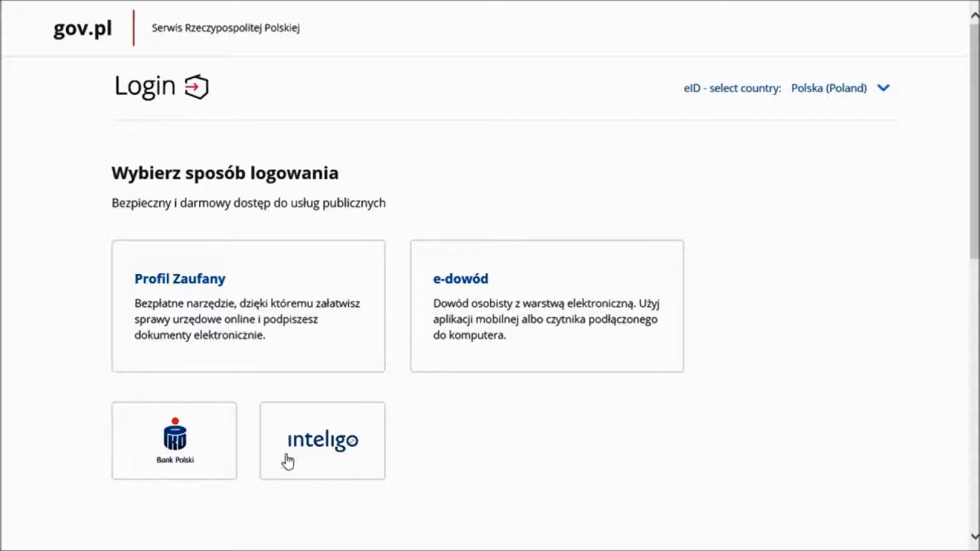Viewport: 980px width, 551px height.
Task: Click the Bezpieczny i darmowy dostęp subtitle
Action: [249, 203]
